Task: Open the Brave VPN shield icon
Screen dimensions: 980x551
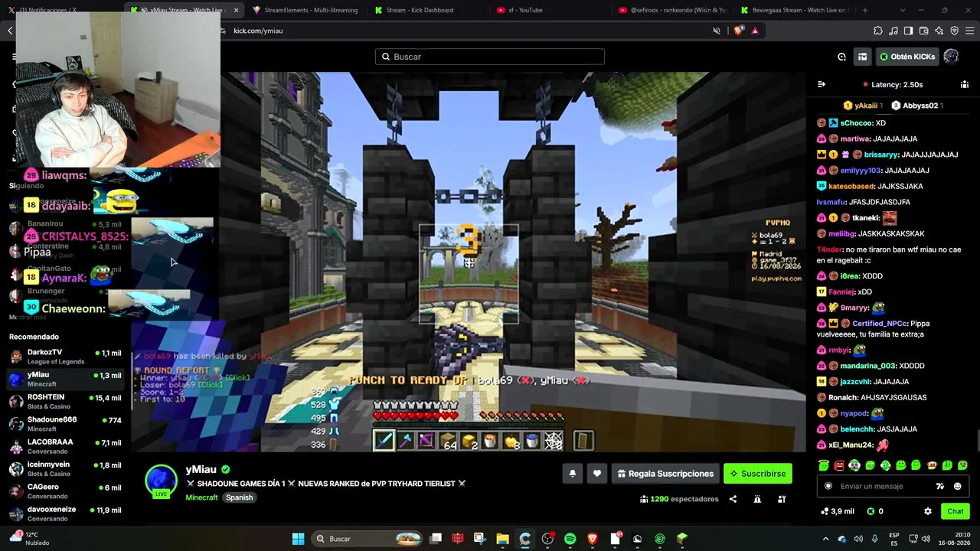Action: click(954, 31)
